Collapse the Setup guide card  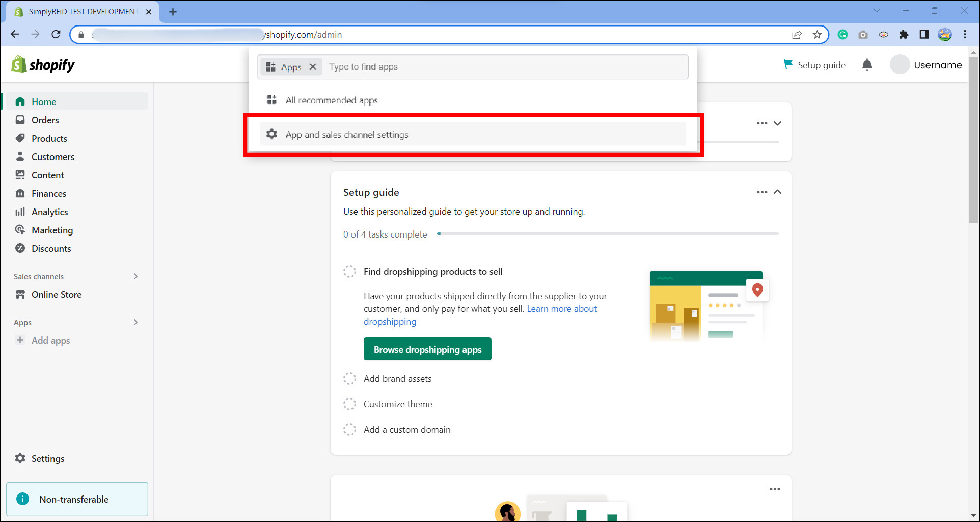tap(777, 192)
